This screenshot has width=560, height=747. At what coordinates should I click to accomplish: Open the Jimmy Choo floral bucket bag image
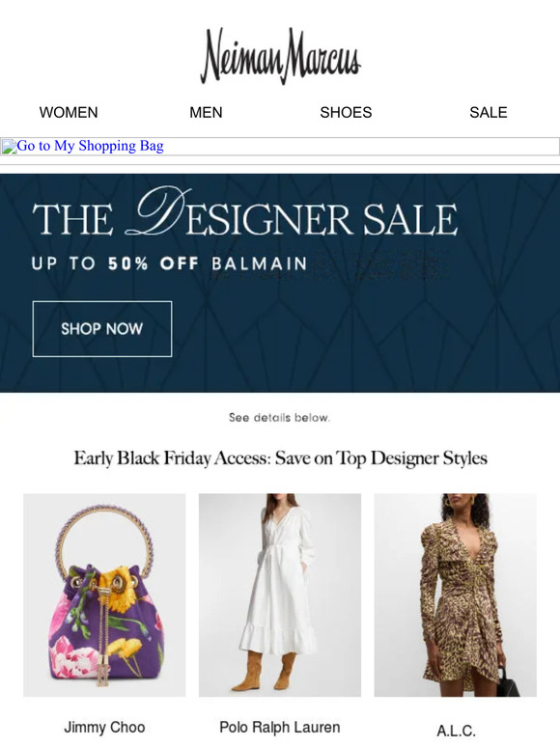click(x=104, y=595)
